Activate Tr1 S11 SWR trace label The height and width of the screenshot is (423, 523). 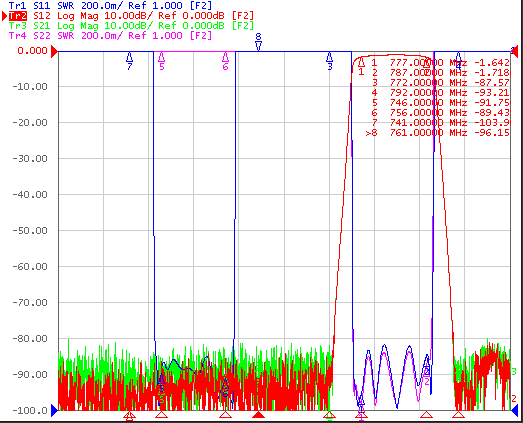pyautogui.click(x=110, y=6)
